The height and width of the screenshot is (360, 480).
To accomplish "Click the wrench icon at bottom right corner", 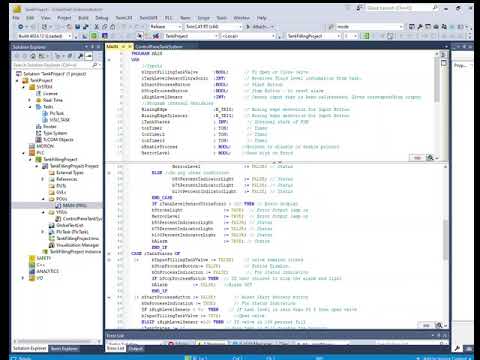I will [x=457, y=348].
